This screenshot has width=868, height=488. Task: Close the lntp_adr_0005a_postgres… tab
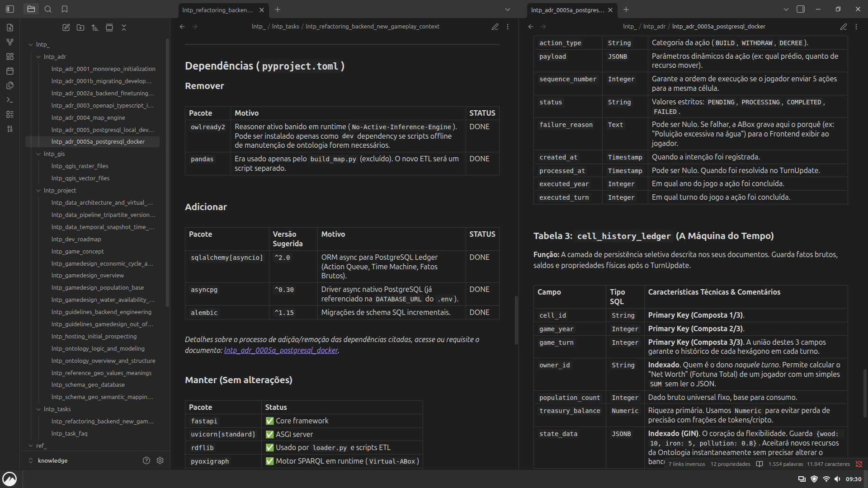click(610, 9)
